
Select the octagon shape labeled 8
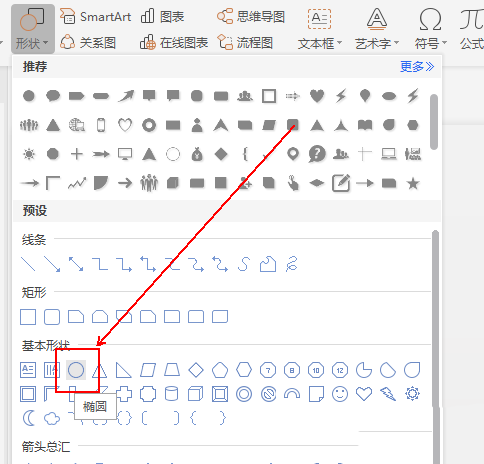click(292, 370)
